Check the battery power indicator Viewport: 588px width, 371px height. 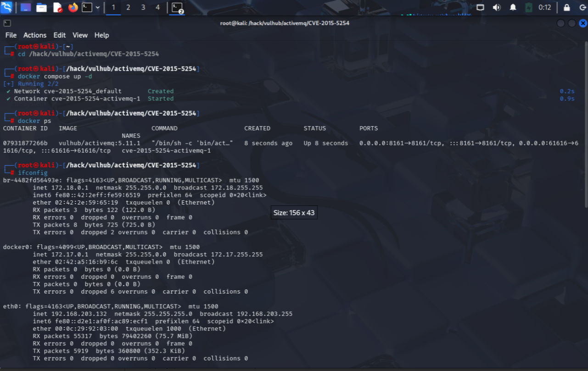529,7
